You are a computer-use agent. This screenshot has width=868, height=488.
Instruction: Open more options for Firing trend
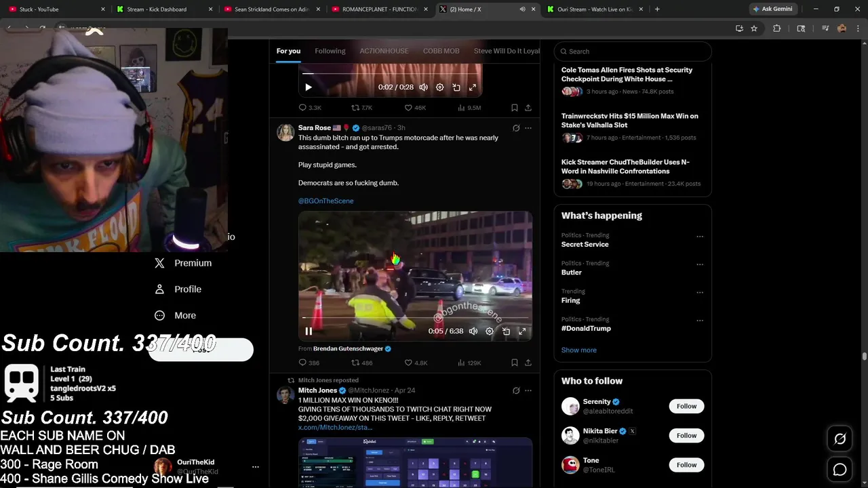pyautogui.click(x=700, y=293)
